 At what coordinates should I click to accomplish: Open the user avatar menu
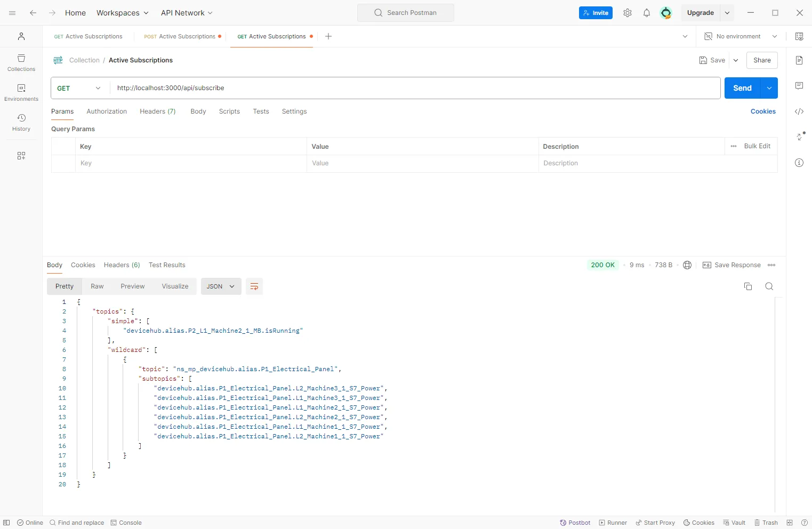pos(666,13)
